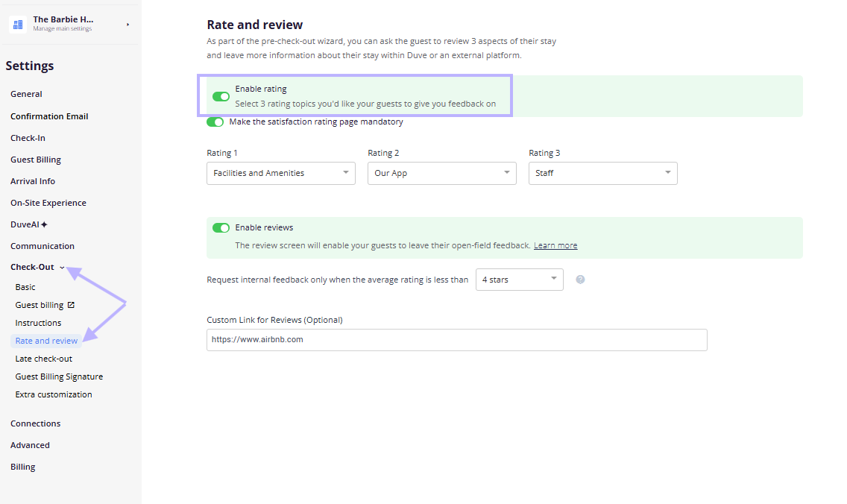Collapse the Check-Out section chevron
This screenshot has height=504, width=847.
pos(62,268)
